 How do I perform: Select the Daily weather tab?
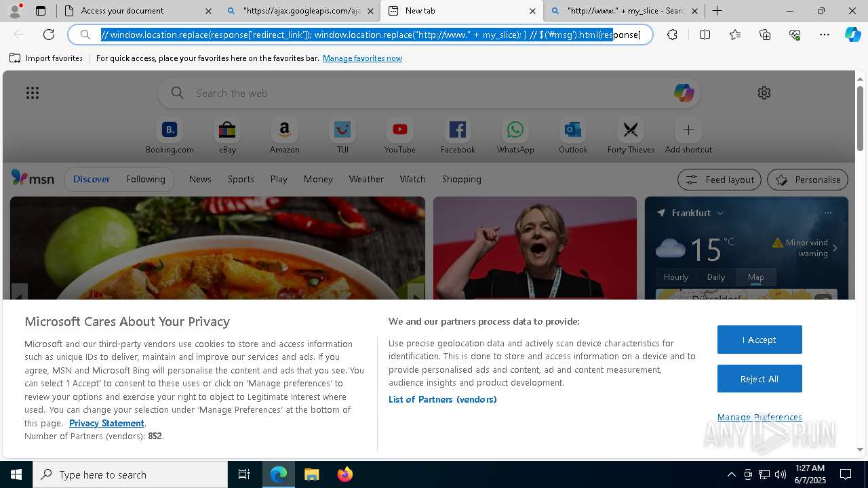(x=716, y=277)
